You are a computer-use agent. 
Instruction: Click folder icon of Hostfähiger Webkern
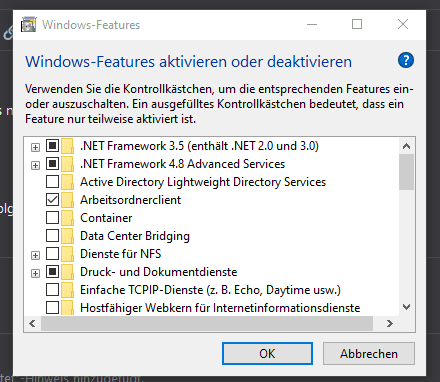click(x=67, y=308)
